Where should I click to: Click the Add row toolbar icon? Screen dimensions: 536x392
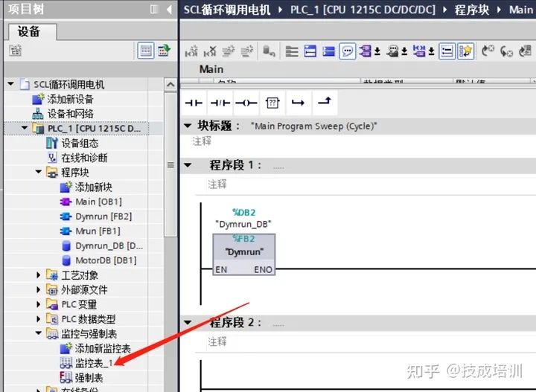(x=247, y=51)
